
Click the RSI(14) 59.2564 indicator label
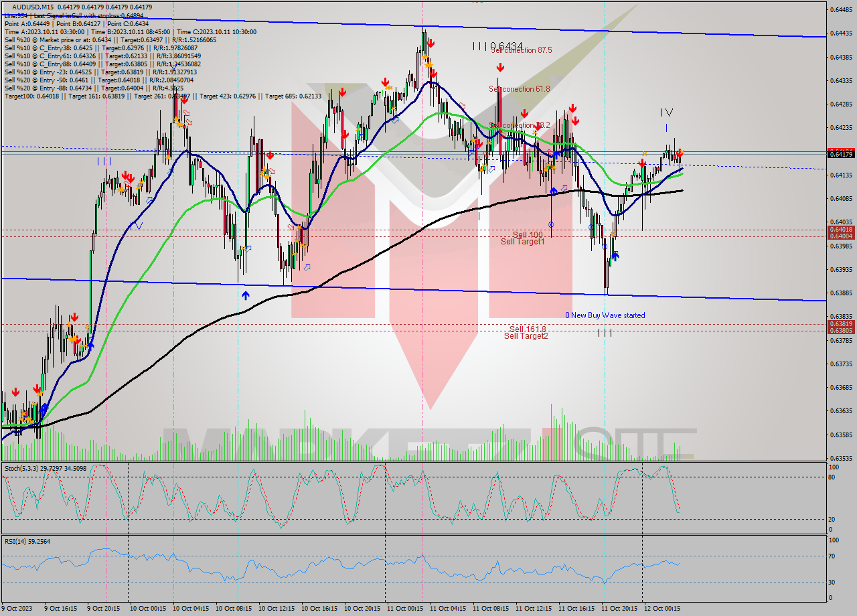click(x=27, y=541)
